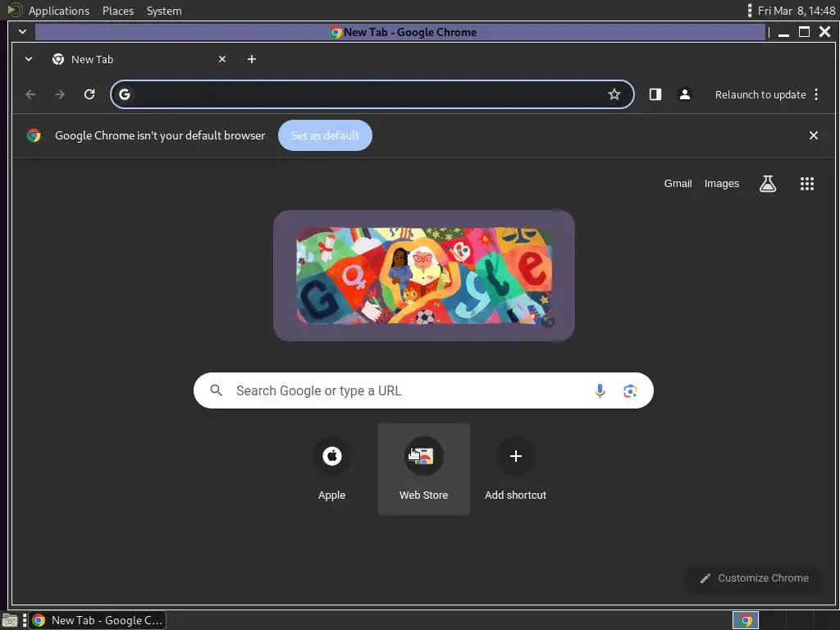
Task: Open Search Labs flask icon
Action: point(768,184)
